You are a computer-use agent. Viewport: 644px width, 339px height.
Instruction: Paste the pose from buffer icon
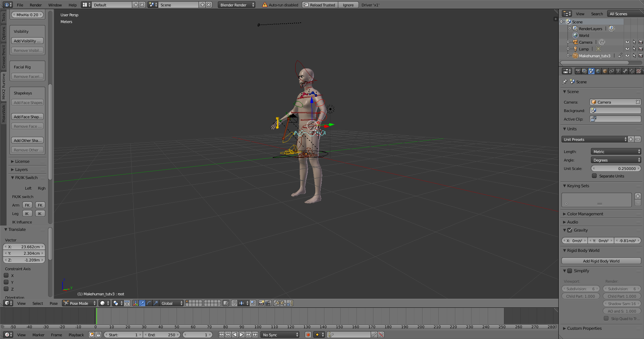coord(283,303)
